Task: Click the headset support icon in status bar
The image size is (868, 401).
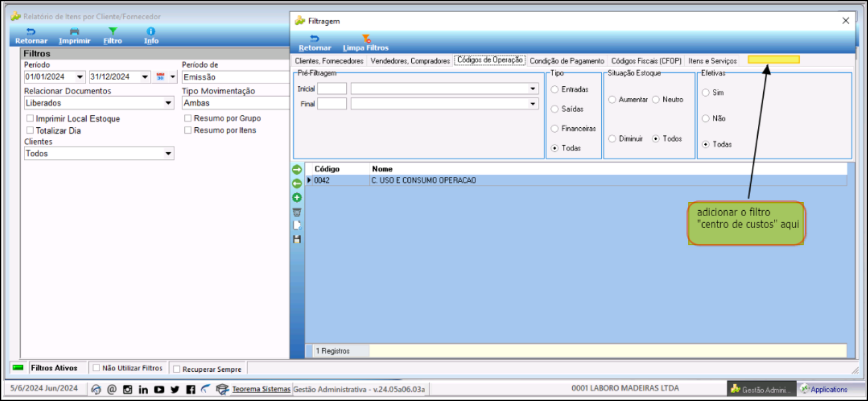Action: [96, 389]
